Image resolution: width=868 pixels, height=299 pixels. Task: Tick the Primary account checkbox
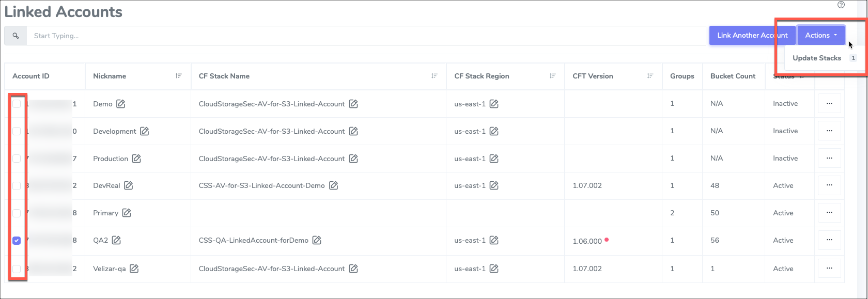pos(17,213)
